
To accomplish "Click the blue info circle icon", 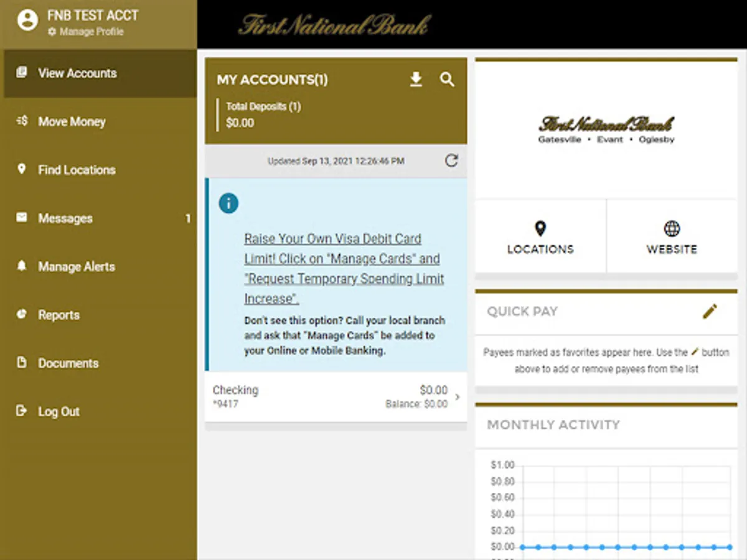I will [228, 203].
